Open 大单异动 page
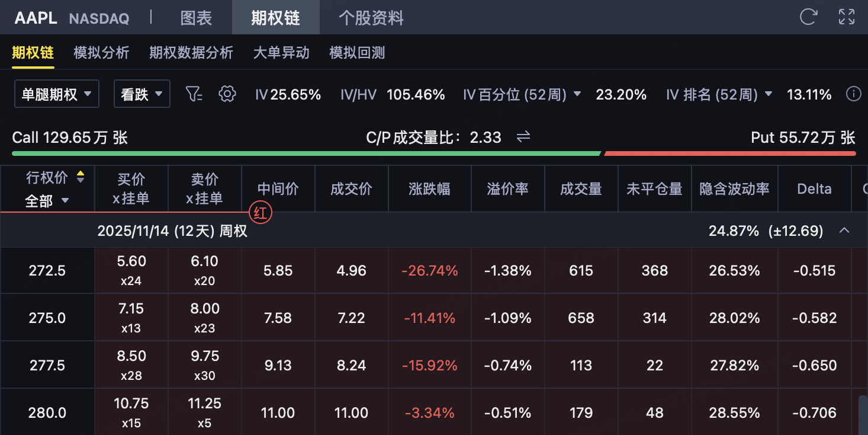This screenshot has width=868, height=435. click(281, 53)
